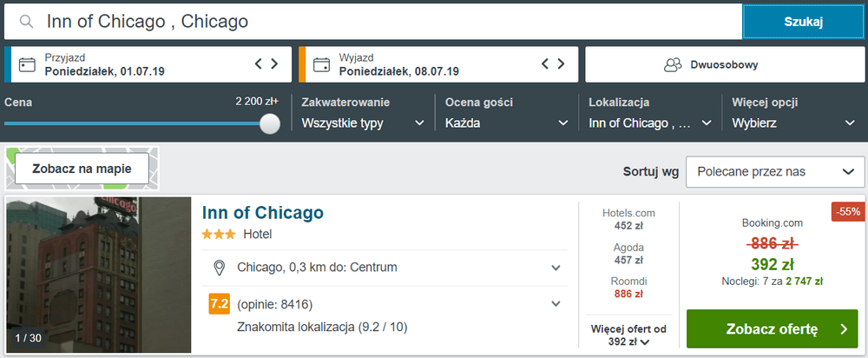Open Sortuj wg Polecane przez nas dropdown
This screenshot has width=868, height=358.
click(774, 172)
